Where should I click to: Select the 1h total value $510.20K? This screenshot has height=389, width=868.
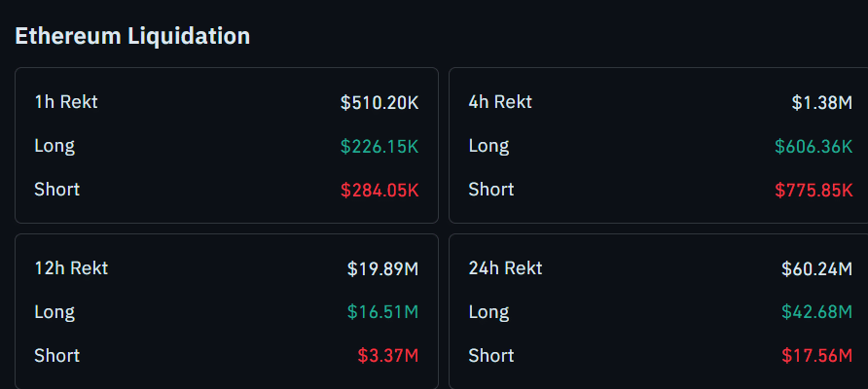pos(380,102)
